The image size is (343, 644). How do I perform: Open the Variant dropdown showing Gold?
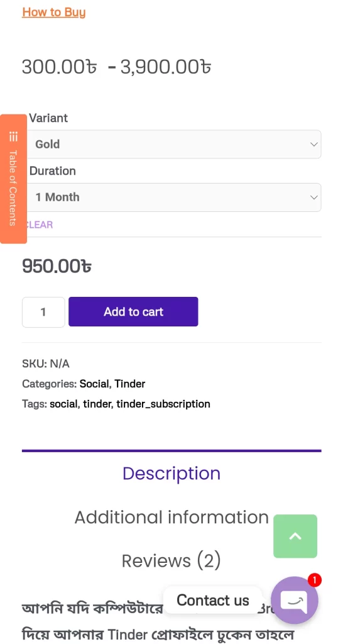point(173,144)
